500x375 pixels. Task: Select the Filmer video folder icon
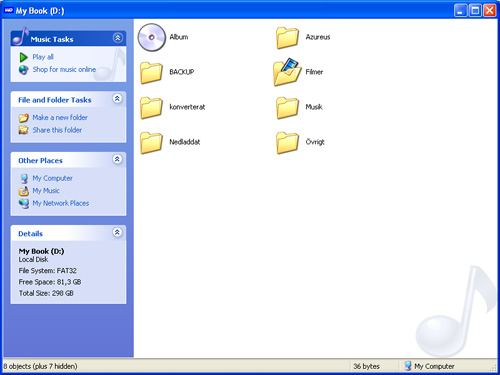pos(287,72)
